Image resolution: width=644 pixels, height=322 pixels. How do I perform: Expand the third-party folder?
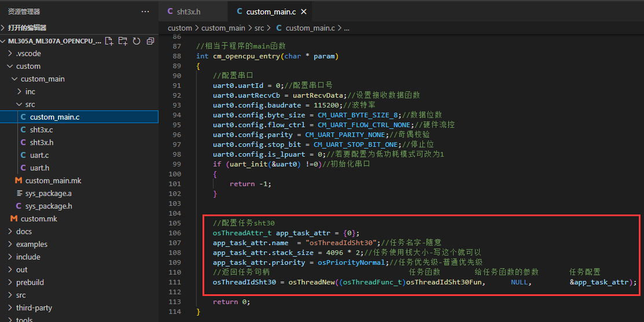coord(34,308)
